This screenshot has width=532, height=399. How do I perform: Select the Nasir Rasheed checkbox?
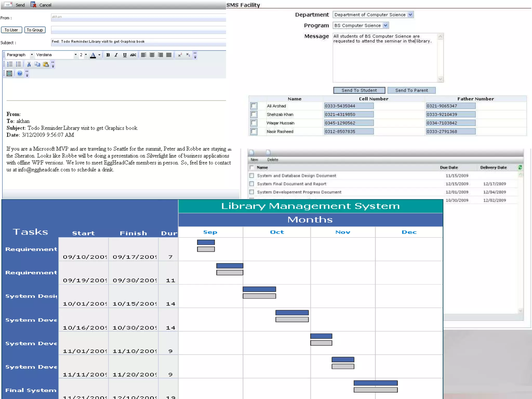(254, 131)
